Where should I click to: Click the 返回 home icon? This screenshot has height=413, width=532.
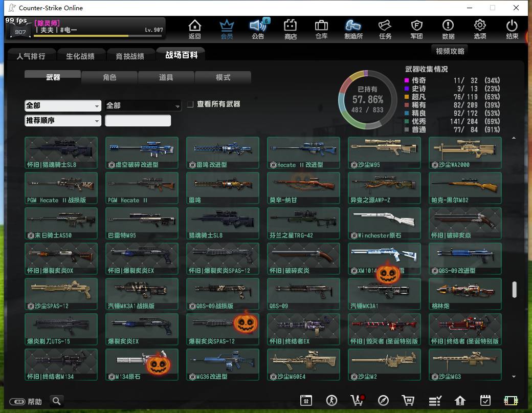coord(195,29)
